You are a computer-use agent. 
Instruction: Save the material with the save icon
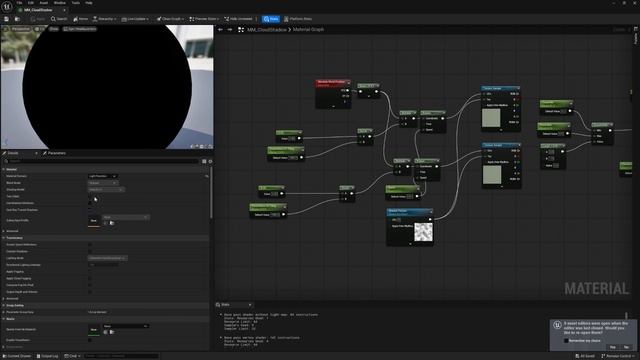point(7,19)
